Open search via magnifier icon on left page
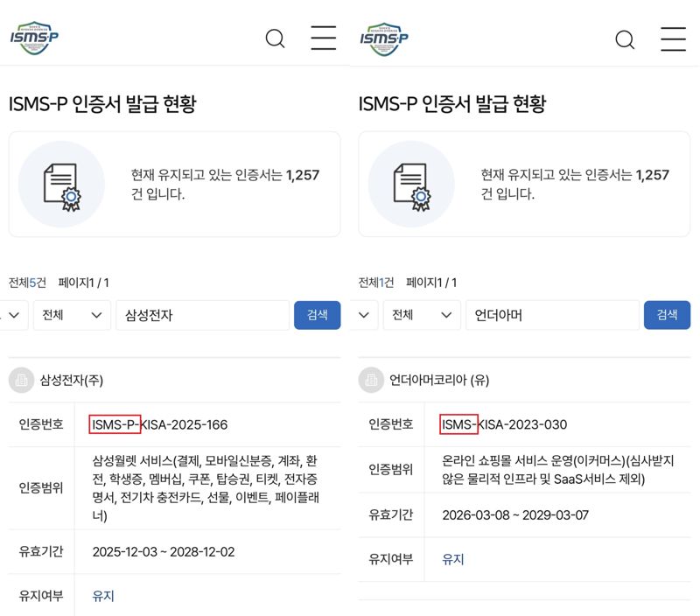Screen dimensions: 700x616 275,38
